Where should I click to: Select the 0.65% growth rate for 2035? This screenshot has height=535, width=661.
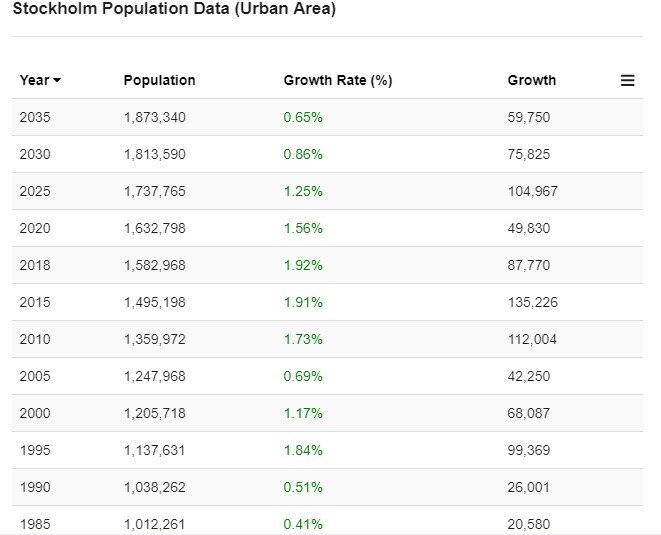303,117
